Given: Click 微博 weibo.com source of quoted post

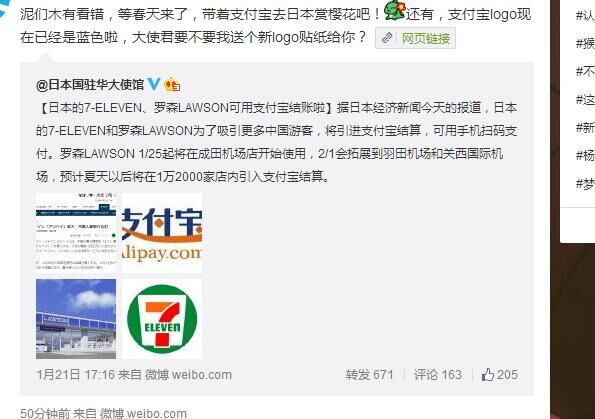Looking at the screenshot, I should (x=188, y=375).
